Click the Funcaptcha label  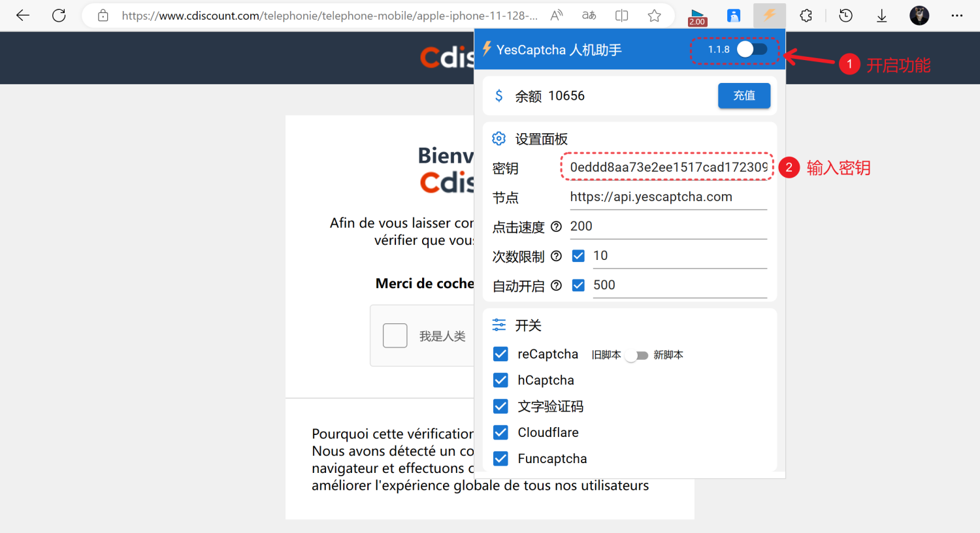552,459
